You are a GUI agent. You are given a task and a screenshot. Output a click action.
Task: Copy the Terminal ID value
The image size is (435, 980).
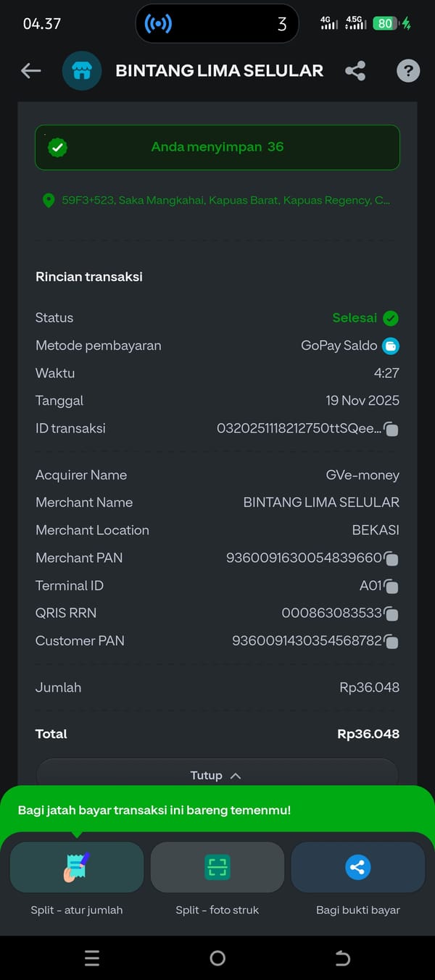click(391, 586)
